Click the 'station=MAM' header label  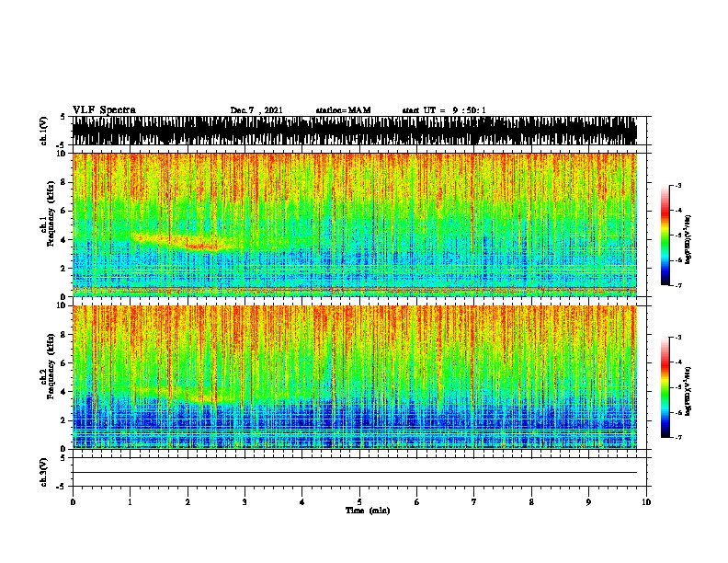coord(343,110)
